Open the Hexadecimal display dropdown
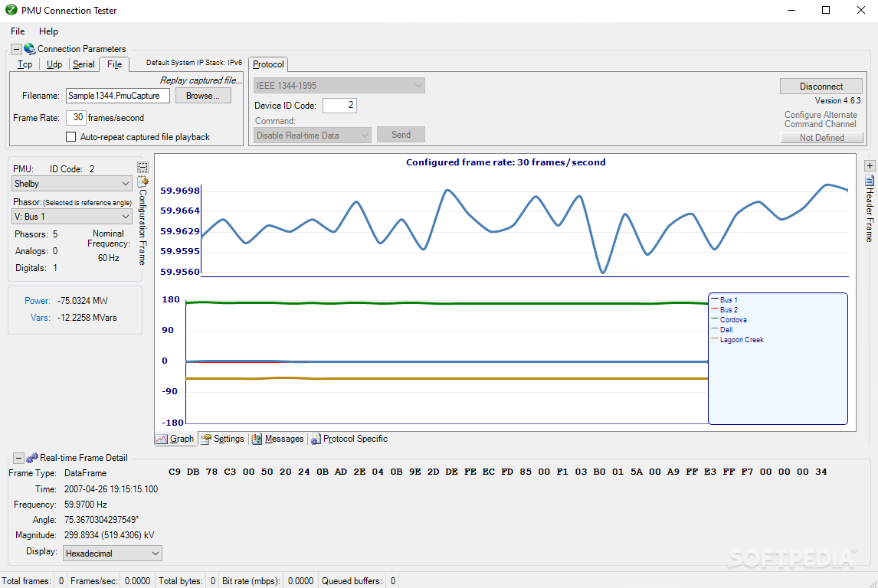 click(x=112, y=554)
